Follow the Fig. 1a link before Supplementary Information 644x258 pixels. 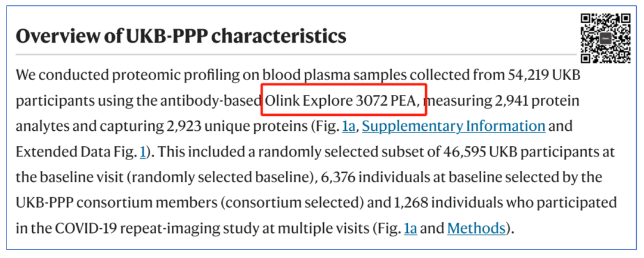tap(349, 127)
